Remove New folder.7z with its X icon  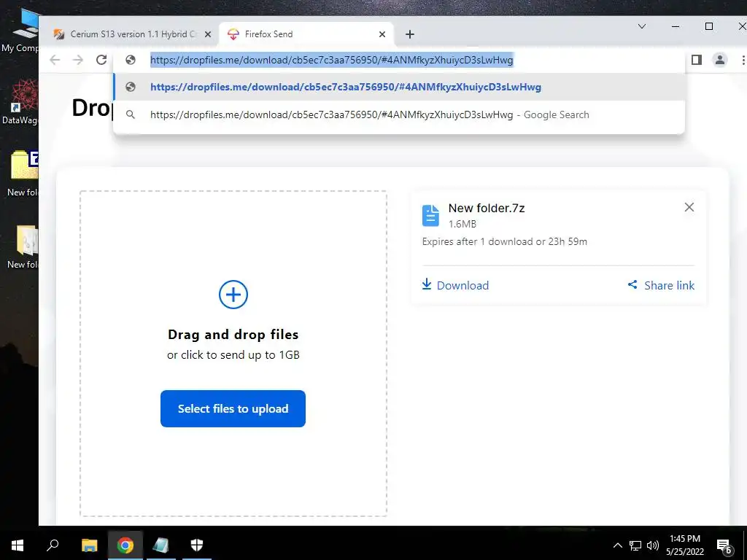[x=689, y=207]
